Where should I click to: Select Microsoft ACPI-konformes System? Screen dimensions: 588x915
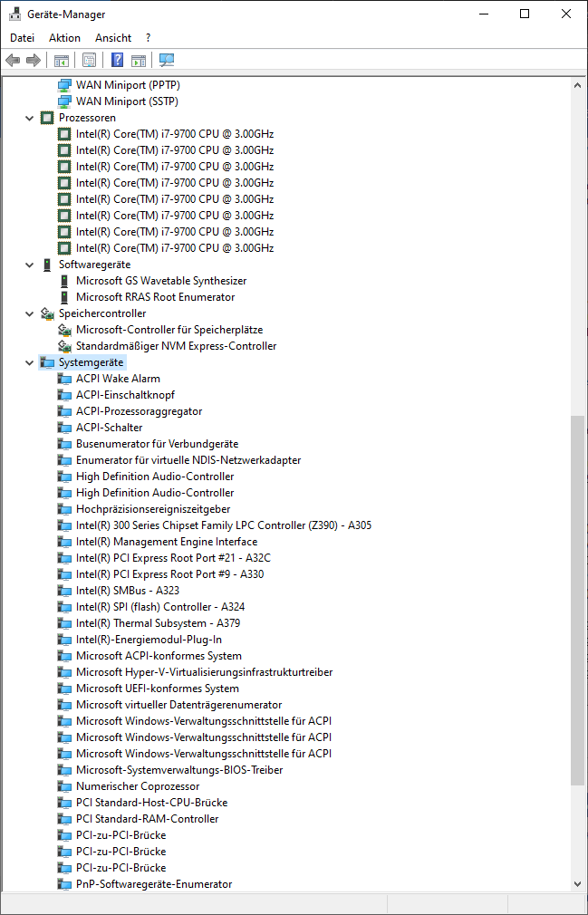point(159,657)
